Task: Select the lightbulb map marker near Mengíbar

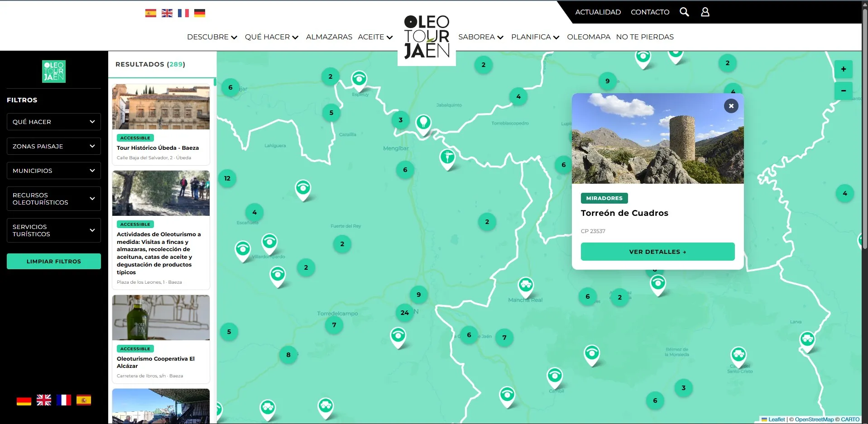Action: coord(423,124)
